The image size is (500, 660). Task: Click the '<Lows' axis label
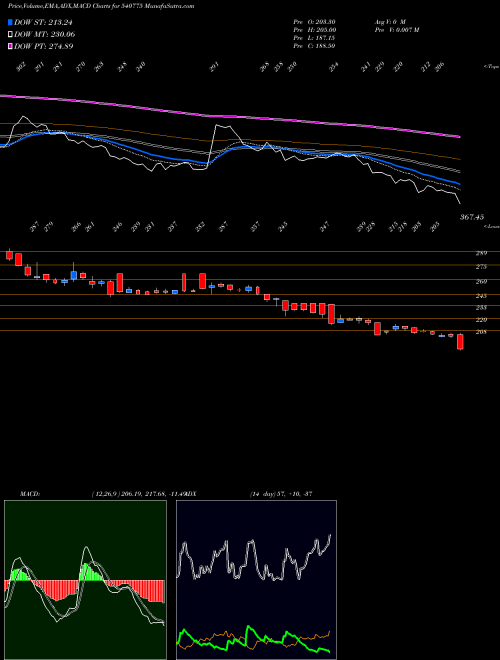click(x=491, y=226)
